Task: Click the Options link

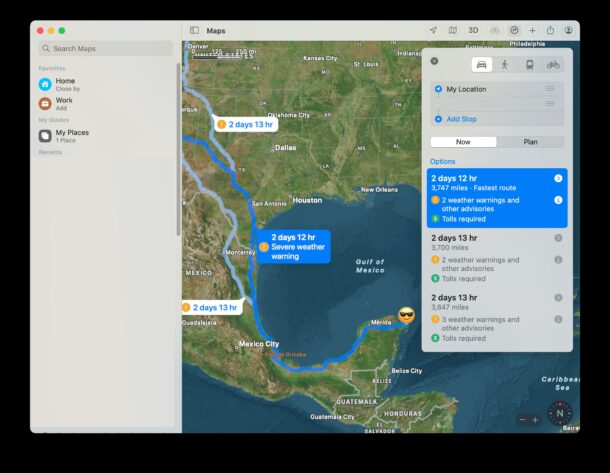Action: 442,161
